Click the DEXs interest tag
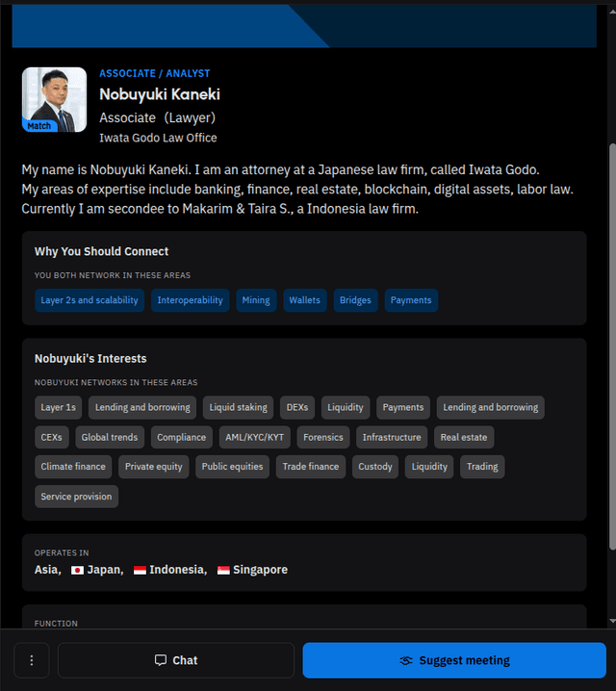This screenshot has width=616, height=691. (297, 408)
